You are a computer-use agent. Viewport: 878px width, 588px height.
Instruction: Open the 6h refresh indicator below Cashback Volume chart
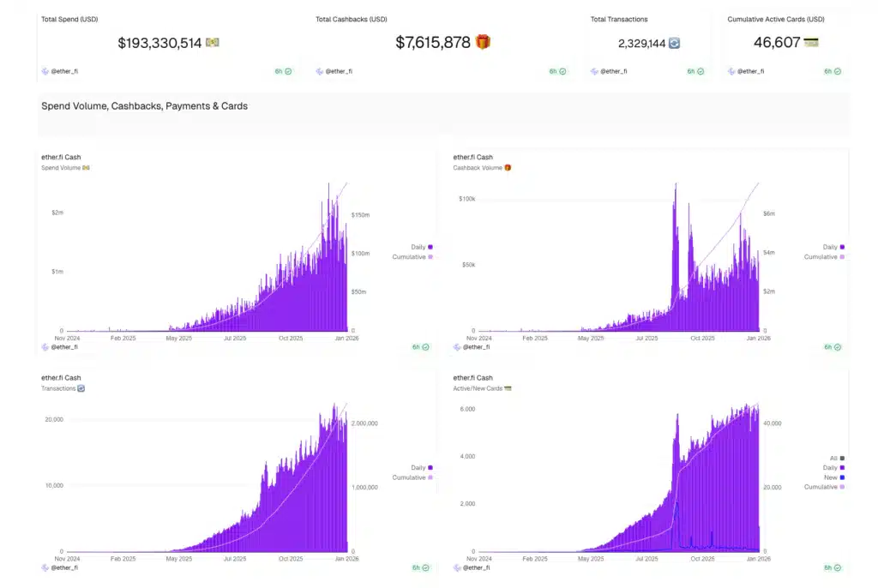(x=837, y=347)
